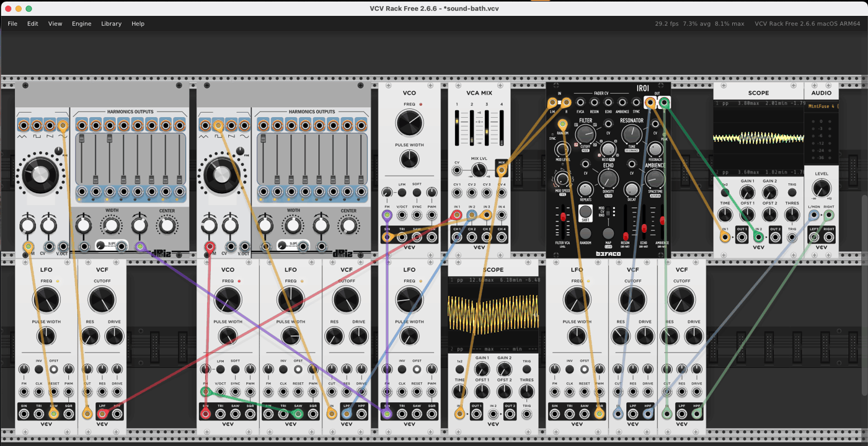Click the FREQ knob on the VCO beside VCA MIX
Image resolution: width=868 pixels, height=446 pixels.
[x=409, y=124]
